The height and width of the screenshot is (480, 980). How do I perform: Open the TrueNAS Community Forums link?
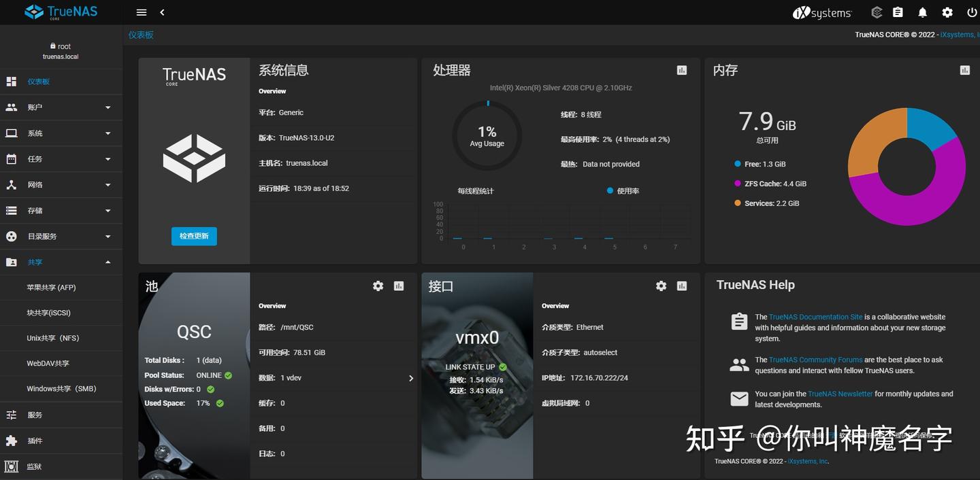(x=815, y=359)
